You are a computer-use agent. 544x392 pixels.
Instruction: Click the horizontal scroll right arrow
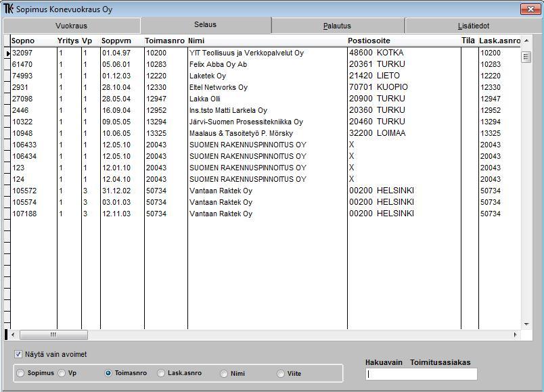coord(515,335)
